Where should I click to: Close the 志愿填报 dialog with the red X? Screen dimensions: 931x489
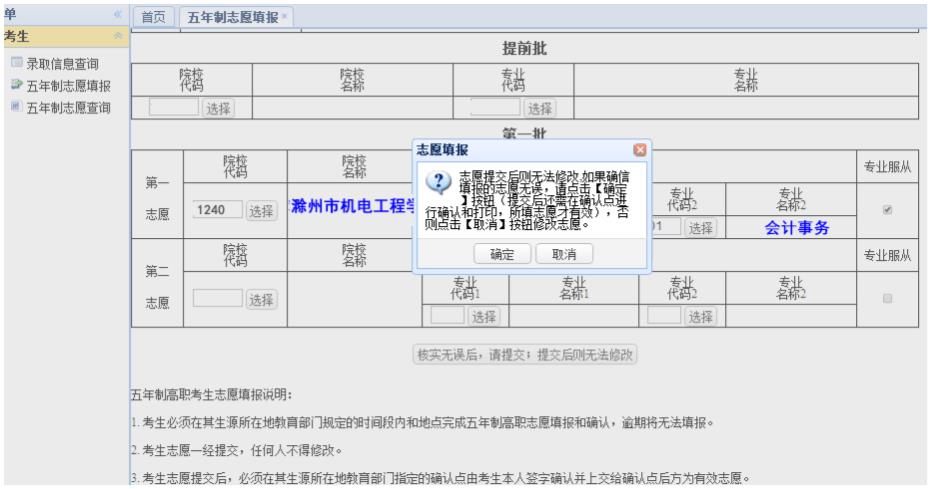(640, 150)
